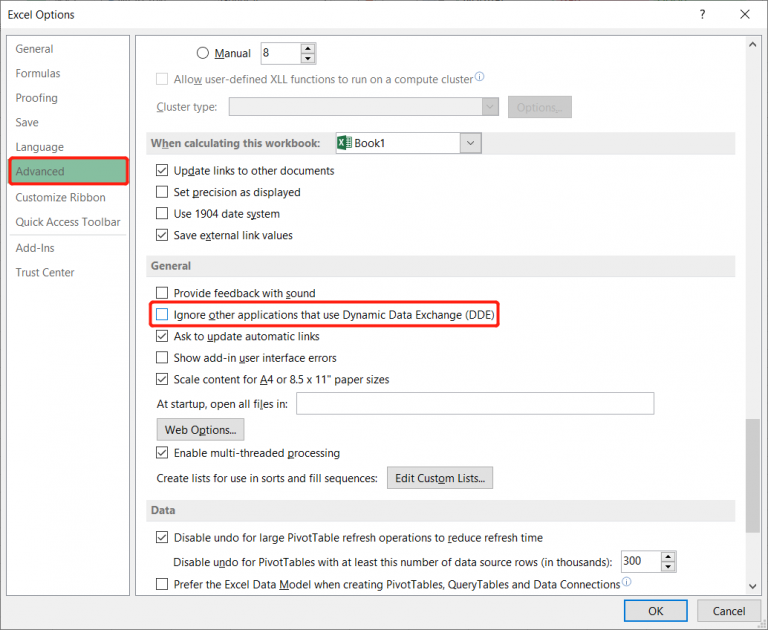Open Edit Custom Lists dialog
The width and height of the screenshot is (768, 630).
(x=440, y=478)
